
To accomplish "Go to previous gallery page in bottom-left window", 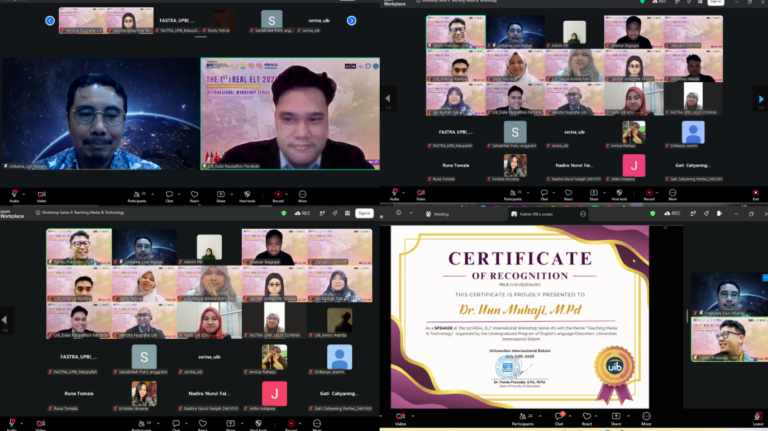I will pyautogui.click(x=4, y=320).
